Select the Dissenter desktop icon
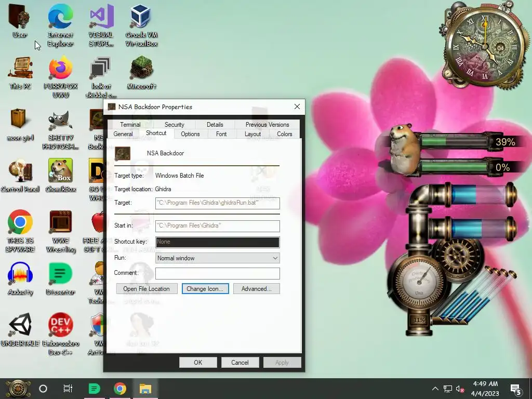 (60, 279)
